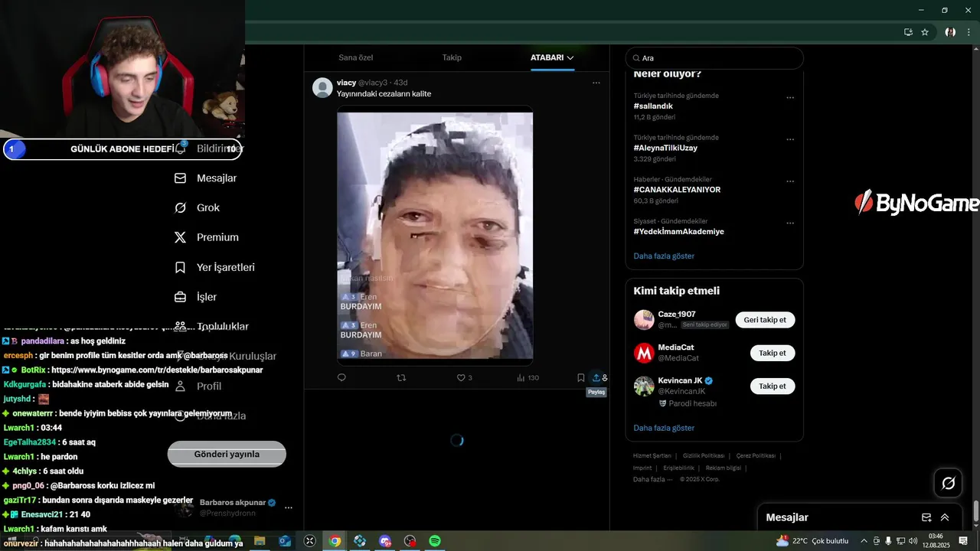
Task: Click the Ara search field
Action: tap(714, 58)
